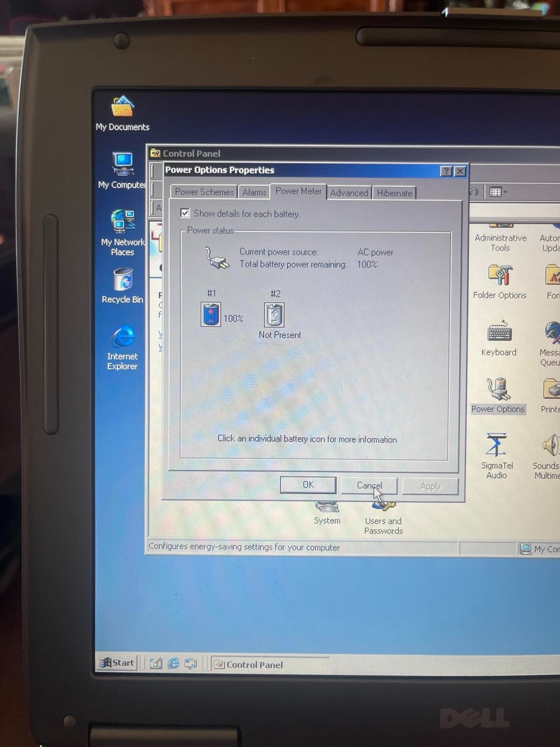Launch Internet Explorer from quick launch
This screenshot has height=747, width=560.
click(173, 663)
